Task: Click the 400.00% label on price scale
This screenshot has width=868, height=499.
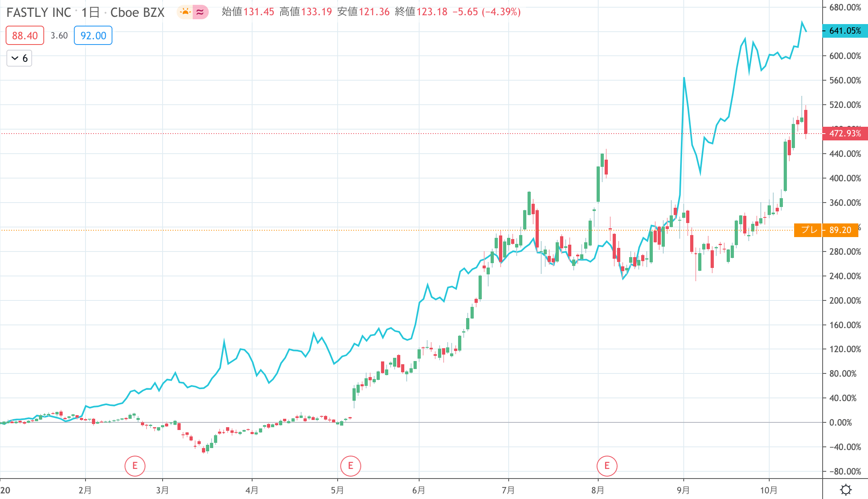Action: (845, 178)
